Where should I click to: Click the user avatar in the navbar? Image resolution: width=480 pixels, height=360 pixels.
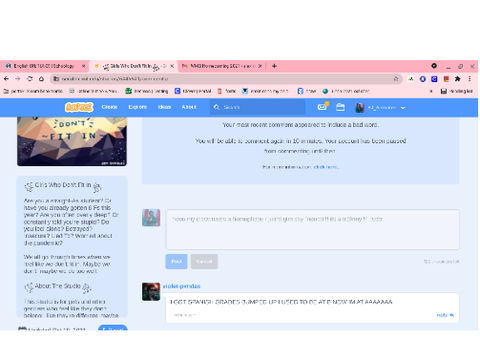[x=359, y=107]
